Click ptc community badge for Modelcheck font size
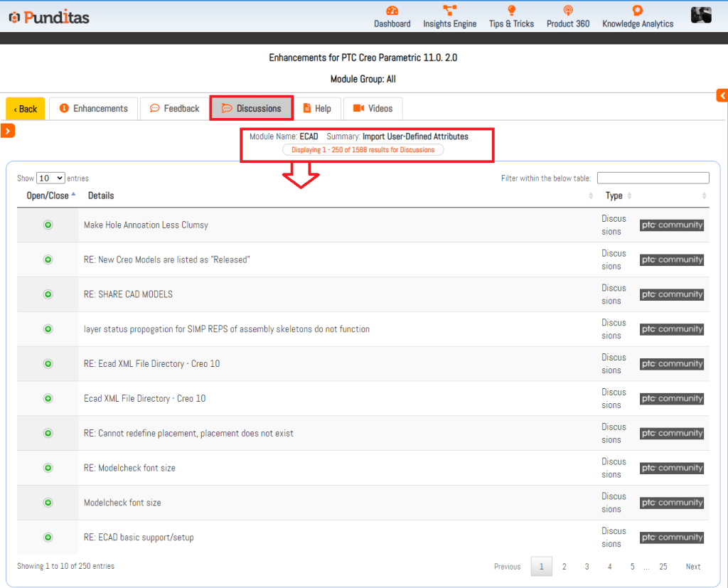728x588 pixels. coord(671,503)
